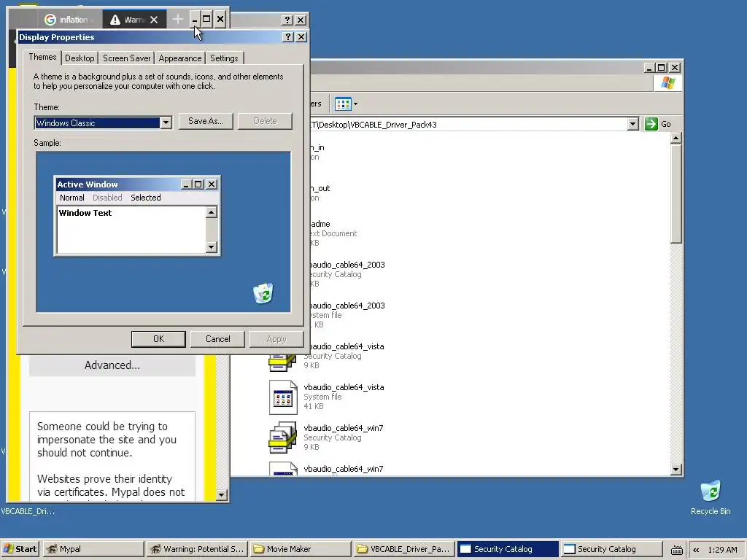This screenshot has height=560, width=747.
Task: Open the Views icon dropdown in Explorer toolbar
Action: pos(346,104)
